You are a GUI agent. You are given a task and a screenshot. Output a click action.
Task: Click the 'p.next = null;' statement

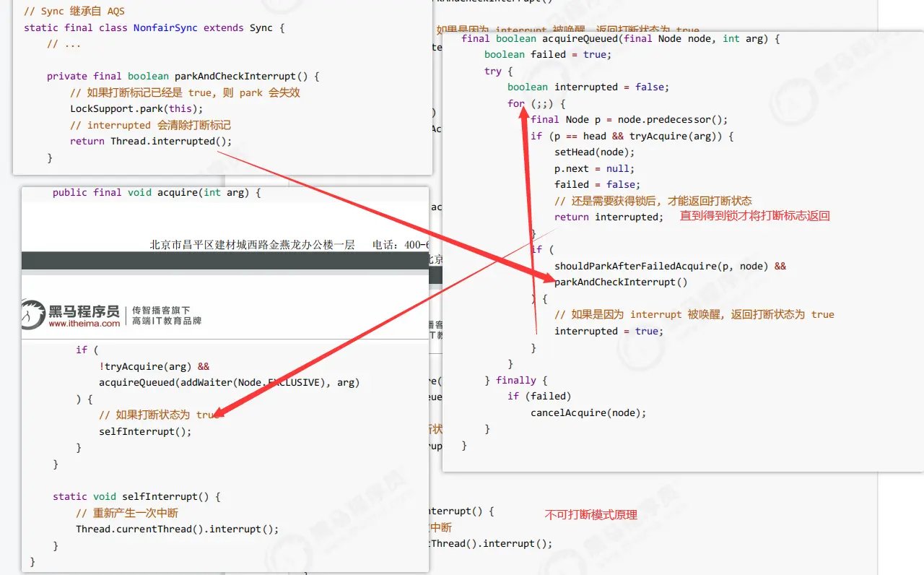click(x=595, y=168)
